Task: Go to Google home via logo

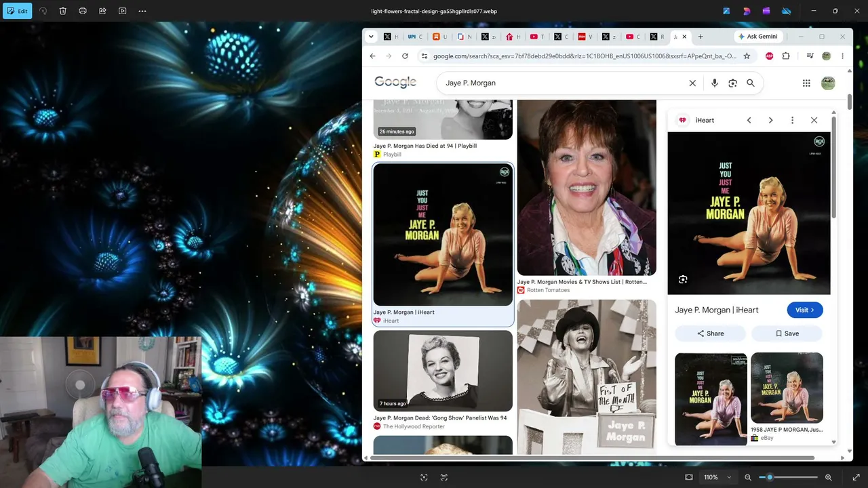Action: (395, 83)
